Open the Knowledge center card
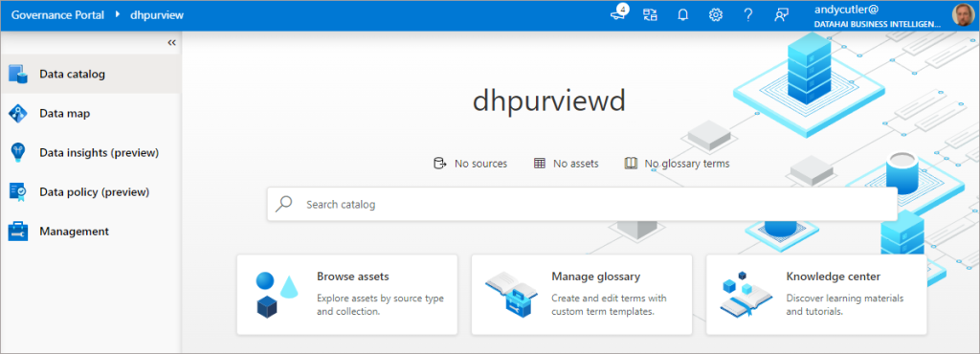The width and height of the screenshot is (980, 354). coord(816,295)
